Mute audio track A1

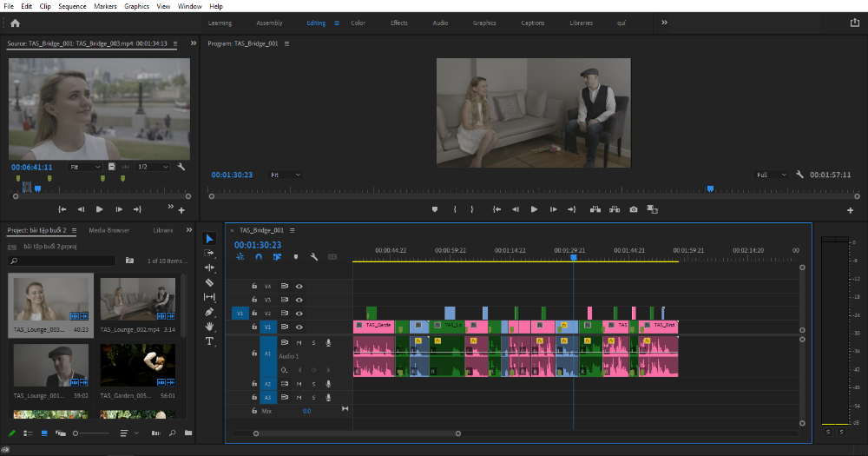[299, 343]
